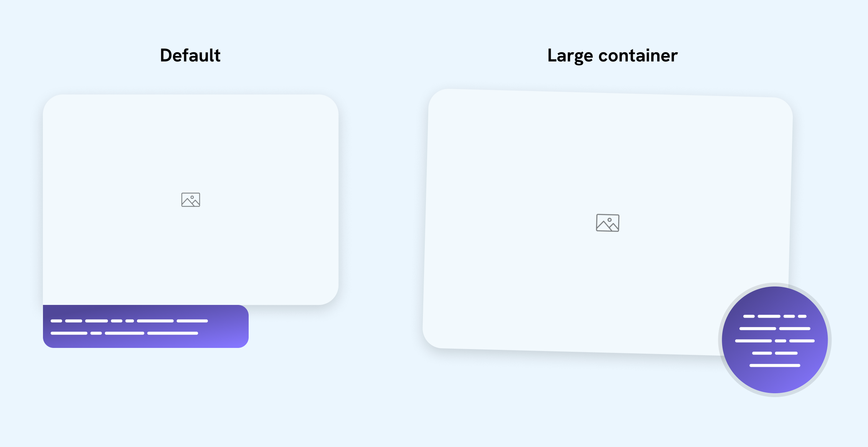Screen dimensions: 868x447
Task: Click the top-left rounded corner of the Default card
Action: click(x=52, y=103)
